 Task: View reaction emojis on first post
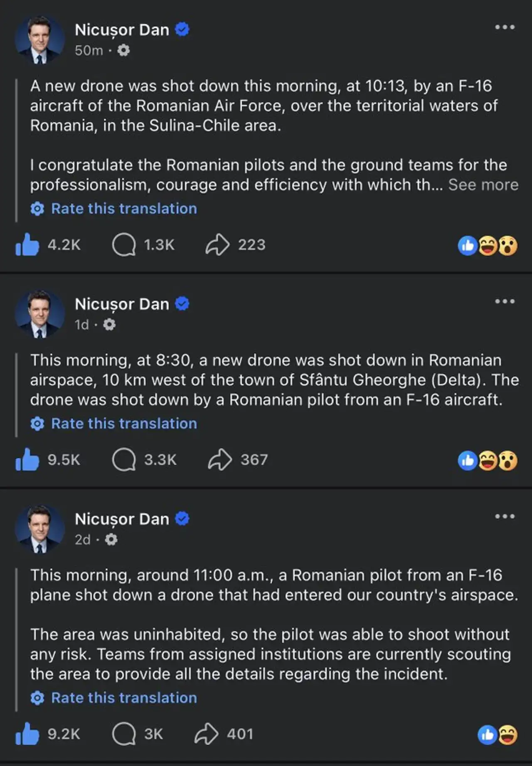488,245
